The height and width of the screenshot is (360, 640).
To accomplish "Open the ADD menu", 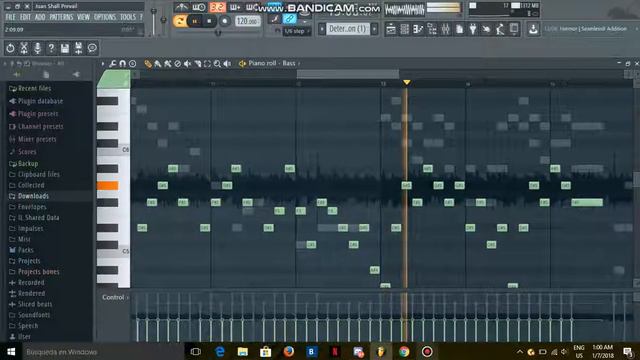I will (x=40, y=17).
